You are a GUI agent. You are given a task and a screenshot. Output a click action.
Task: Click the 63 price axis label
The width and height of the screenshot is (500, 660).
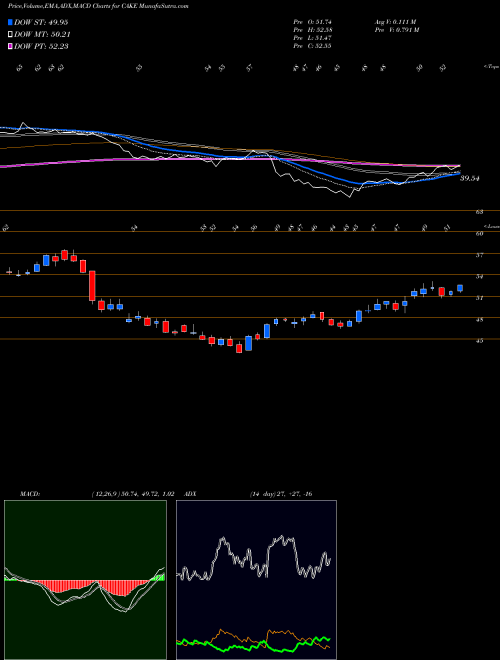[479, 212]
